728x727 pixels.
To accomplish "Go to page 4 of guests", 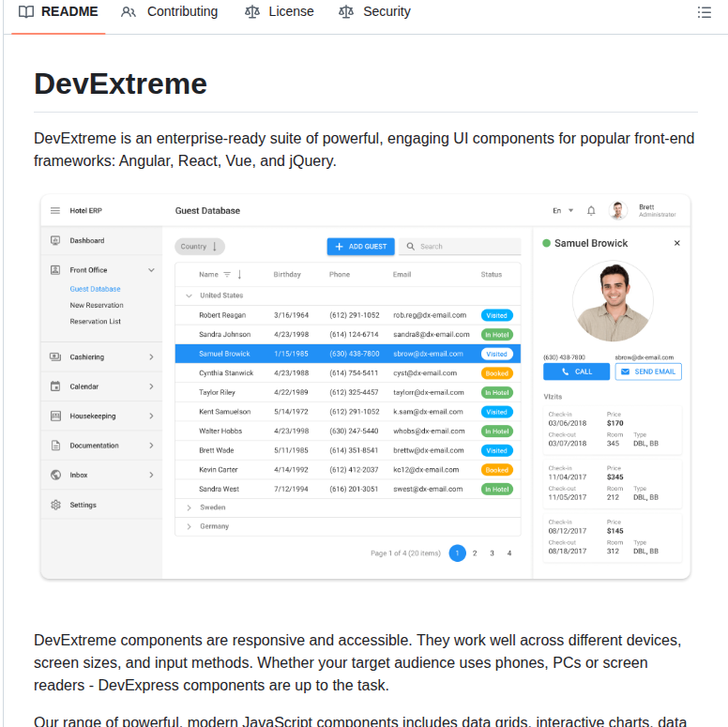I will [509, 553].
